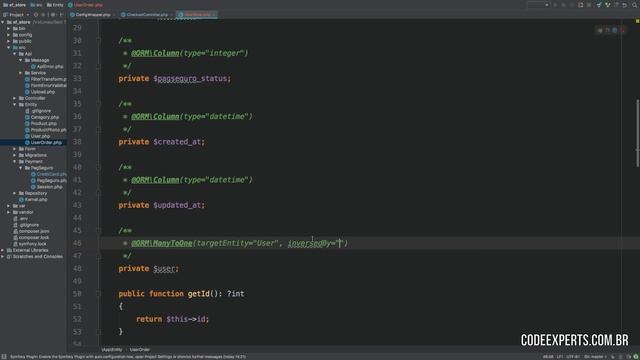Toggle fold marker at line 40 docblock
Image resolution: width=640 pixels, height=360 pixels.
pyautogui.click(x=98, y=167)
